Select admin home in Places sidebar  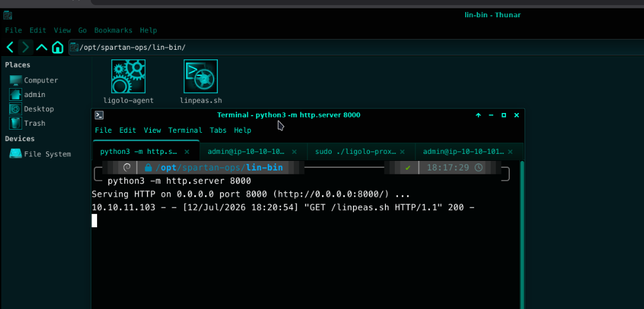(x=27, y=94)
